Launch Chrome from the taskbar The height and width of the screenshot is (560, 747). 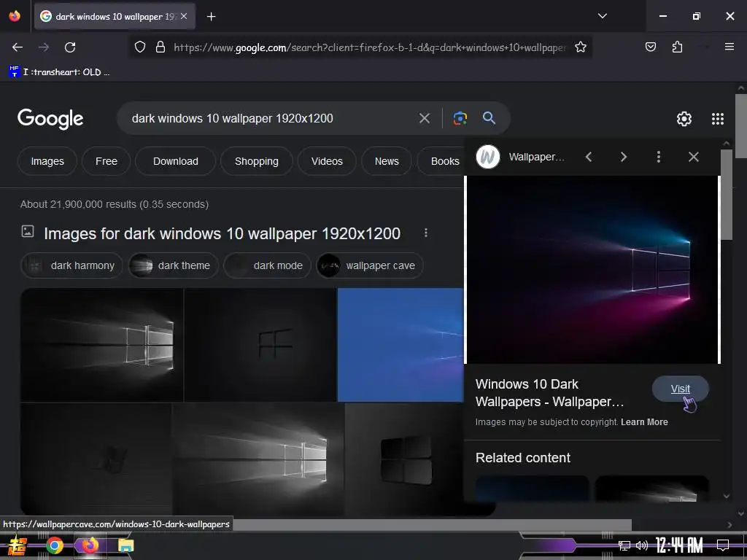click(x=55, y=545)
